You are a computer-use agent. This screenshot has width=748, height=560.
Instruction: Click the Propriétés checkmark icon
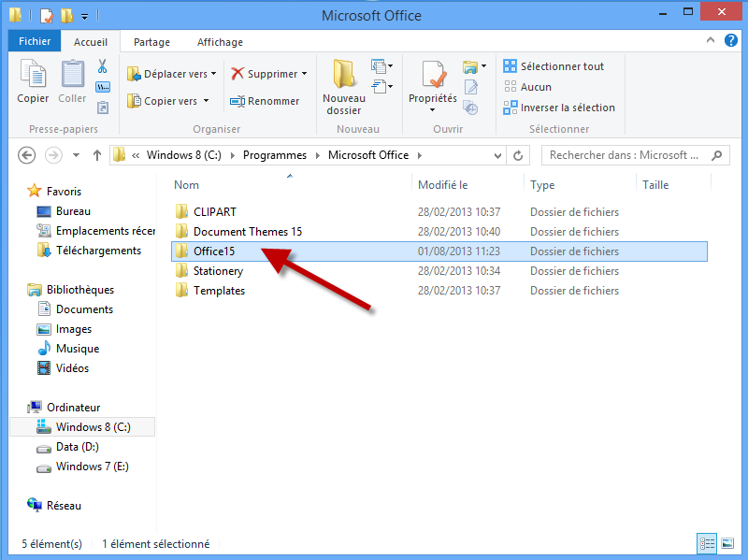tap(433, 75)
